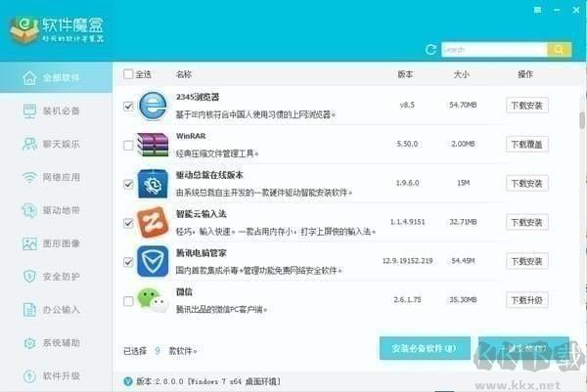Open the 办公输入 category
Image resolution: width=587 pixels, height=392 pixels.
click(56, 310)
